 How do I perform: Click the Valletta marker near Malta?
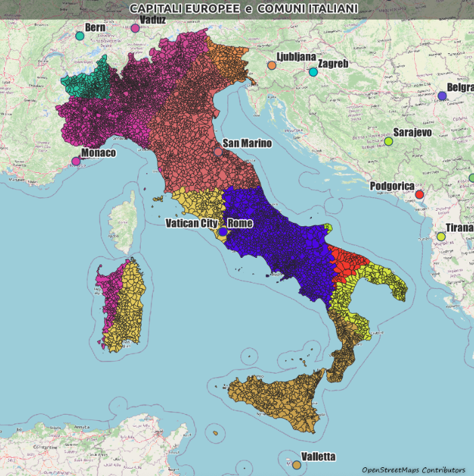(296, 465)
